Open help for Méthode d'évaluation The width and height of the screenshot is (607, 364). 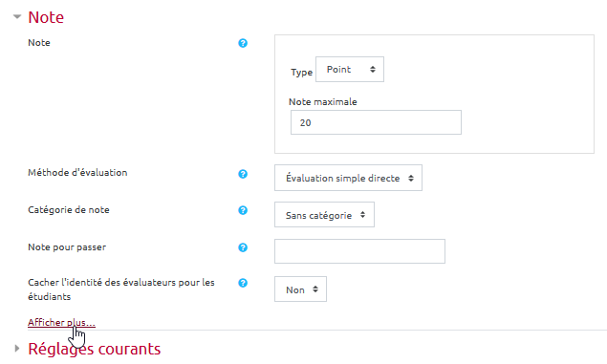click(243, 174)
